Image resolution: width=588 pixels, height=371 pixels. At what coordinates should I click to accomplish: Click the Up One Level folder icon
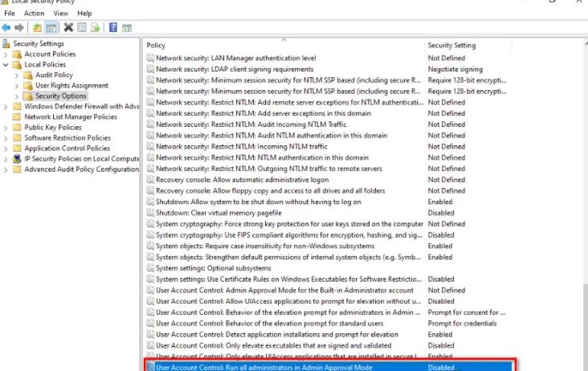click(x=37, y=27)
